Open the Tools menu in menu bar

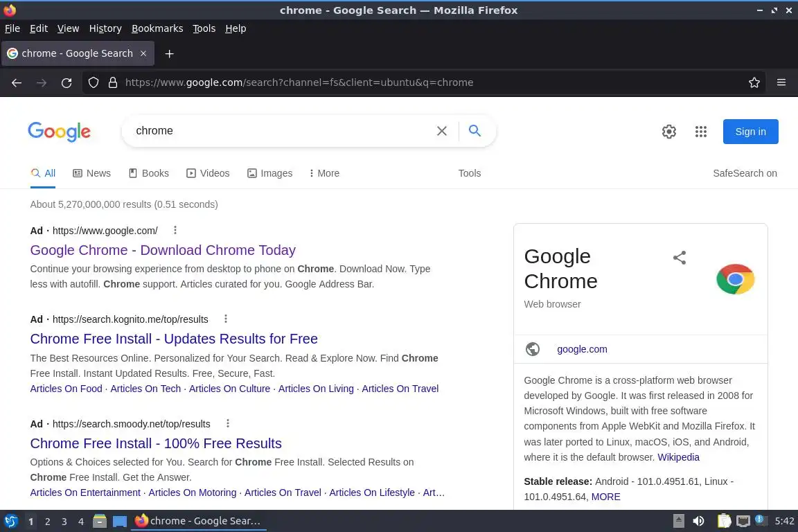point(204,28)
